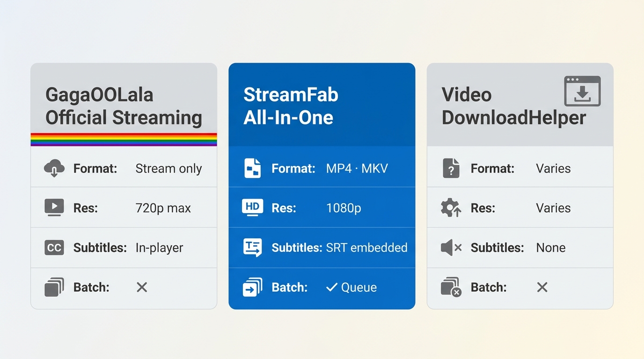Click the Res: label in StreamFab card
The height and width of the screenshot is (359, 644).
click(284, 208)
